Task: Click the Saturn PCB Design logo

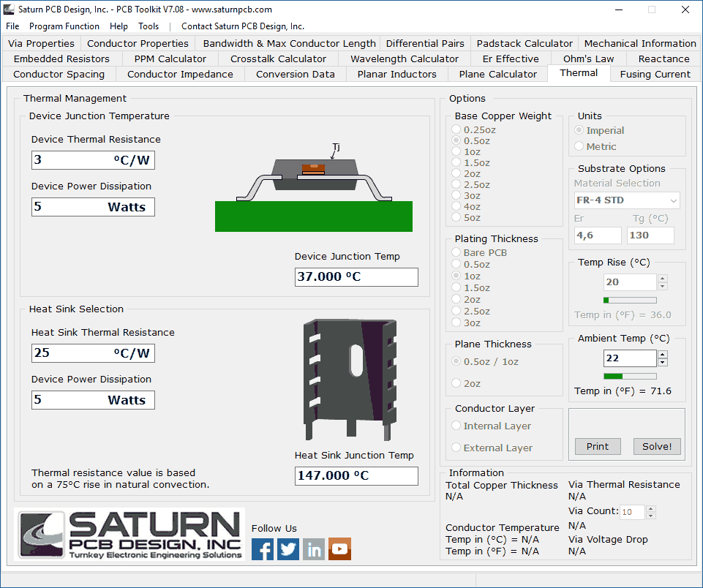Action: pyautogui.click(x=130, y=535)
